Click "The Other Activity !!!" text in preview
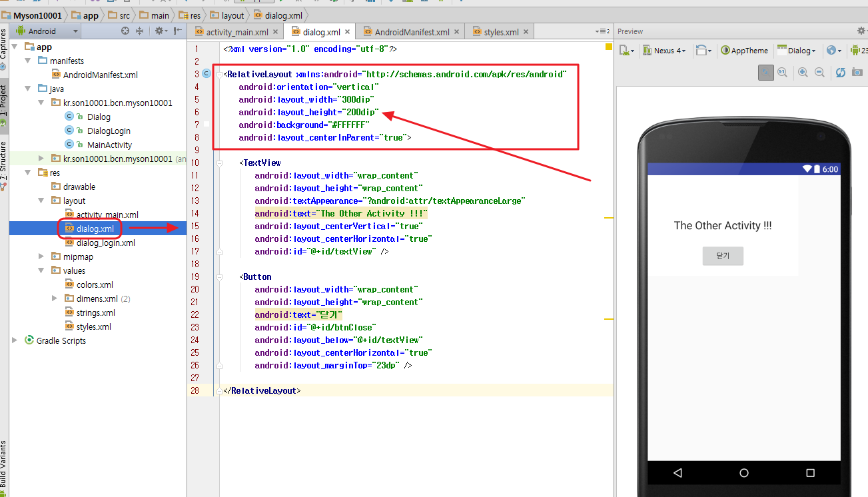Image resolution: width=868 pixels, height=497 pixels. click(723, 226)
